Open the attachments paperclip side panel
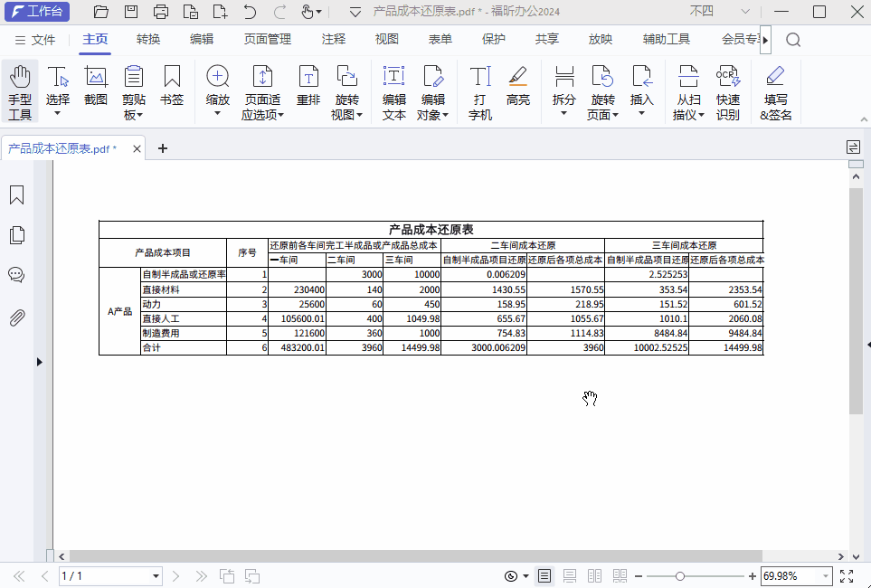 16,318
